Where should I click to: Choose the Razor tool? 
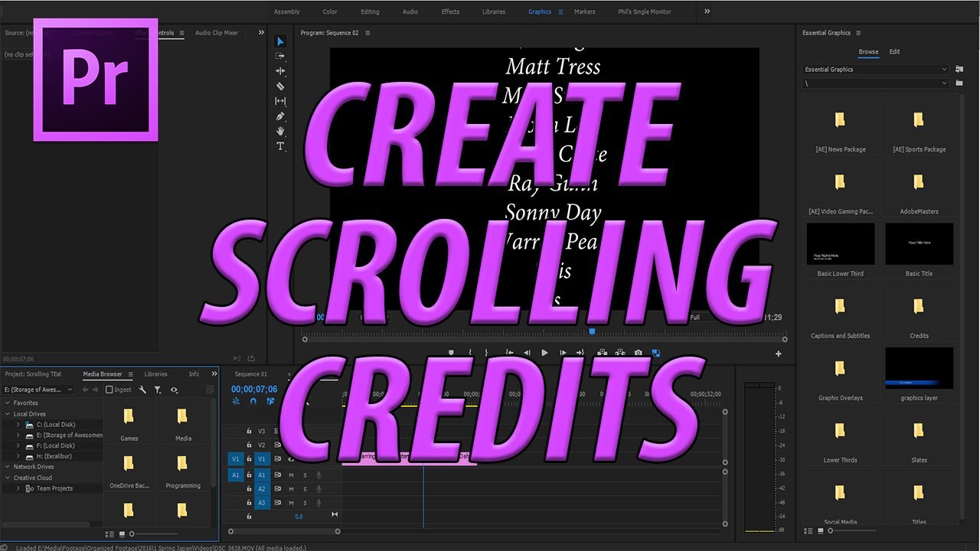[281, 86]
